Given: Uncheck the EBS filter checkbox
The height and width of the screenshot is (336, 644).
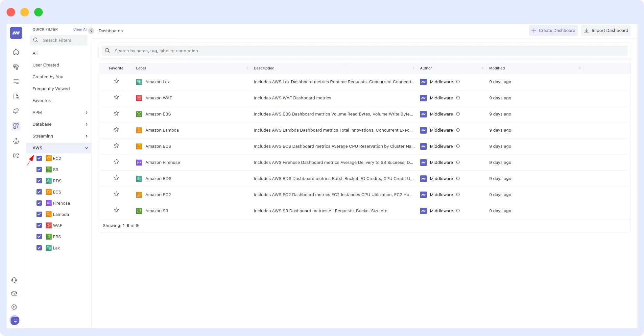Looking at the screenshot, I should point(39,237).
